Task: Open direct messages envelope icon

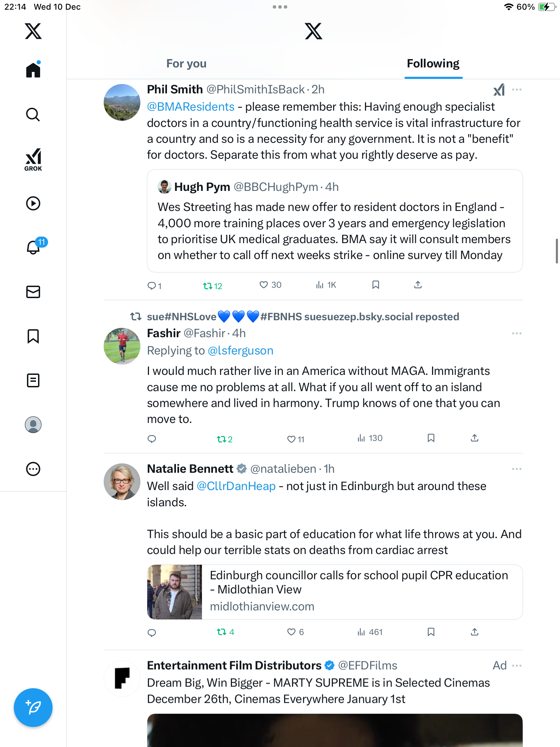Action: point(33,292)
